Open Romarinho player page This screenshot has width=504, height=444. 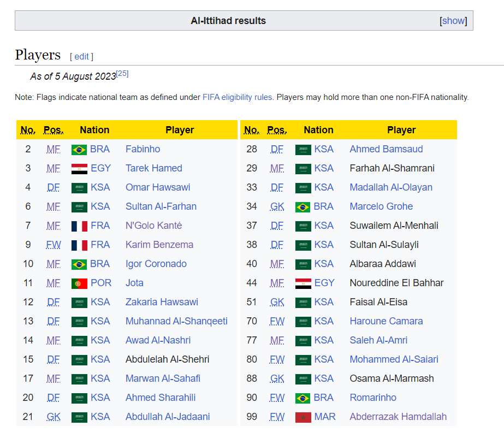pos(373,398)
